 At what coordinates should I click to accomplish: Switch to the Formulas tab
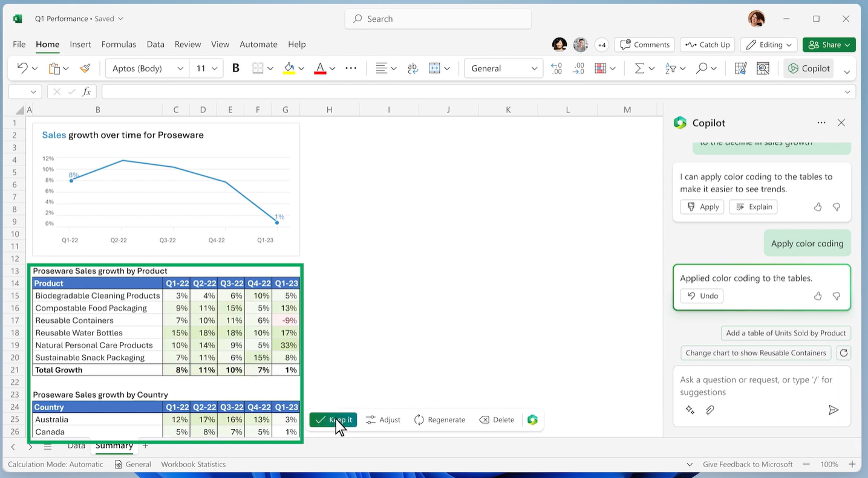pos(119,44)
